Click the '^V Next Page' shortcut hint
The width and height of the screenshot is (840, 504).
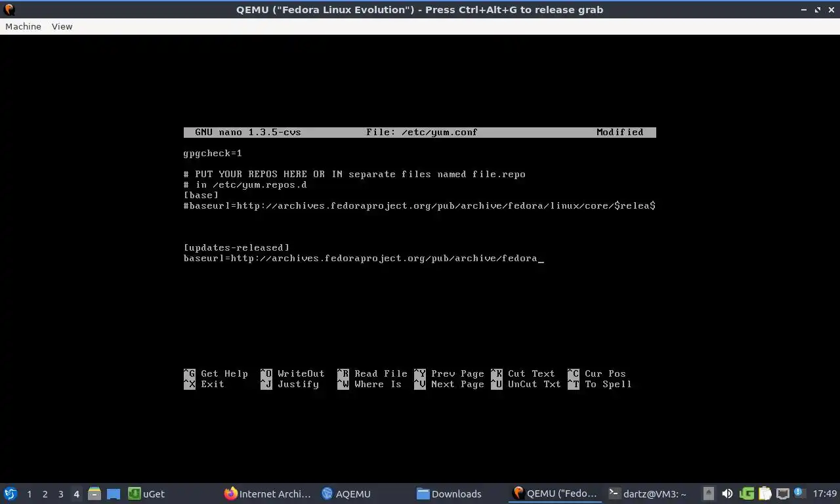tap(449, 384)
